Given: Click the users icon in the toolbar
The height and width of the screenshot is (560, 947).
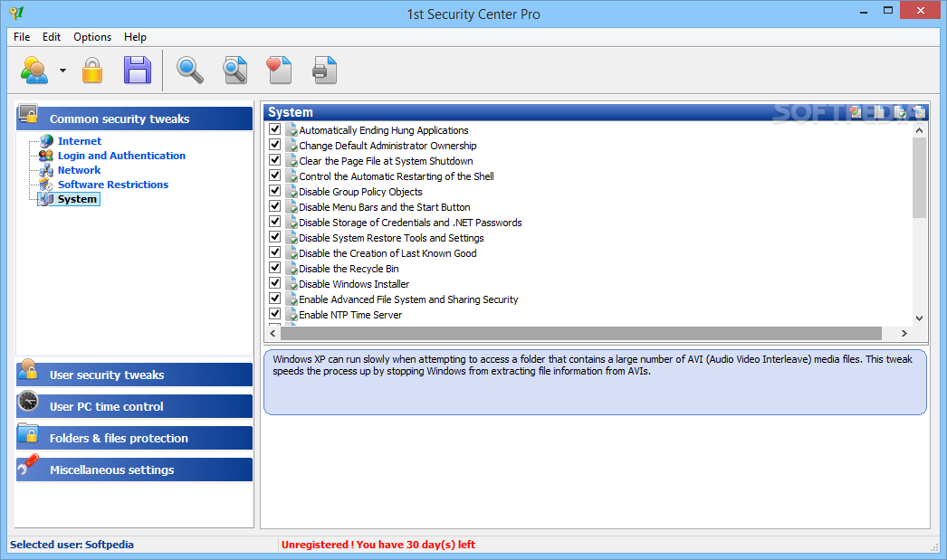Looking at the screenshot, I should click(x=34, y=70).
